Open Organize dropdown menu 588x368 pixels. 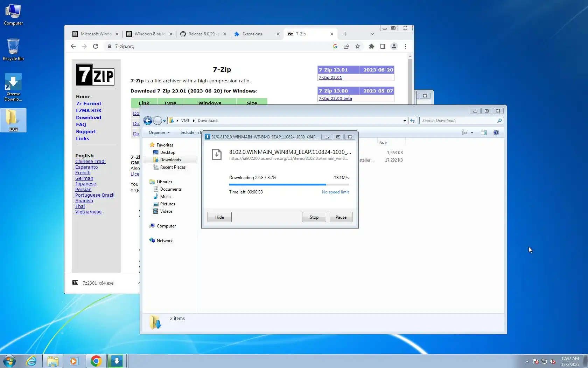159,132
